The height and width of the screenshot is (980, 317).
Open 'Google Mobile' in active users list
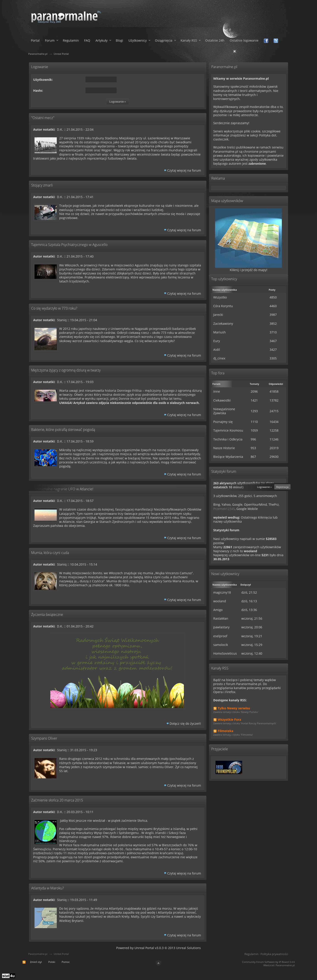click(247, 509)
